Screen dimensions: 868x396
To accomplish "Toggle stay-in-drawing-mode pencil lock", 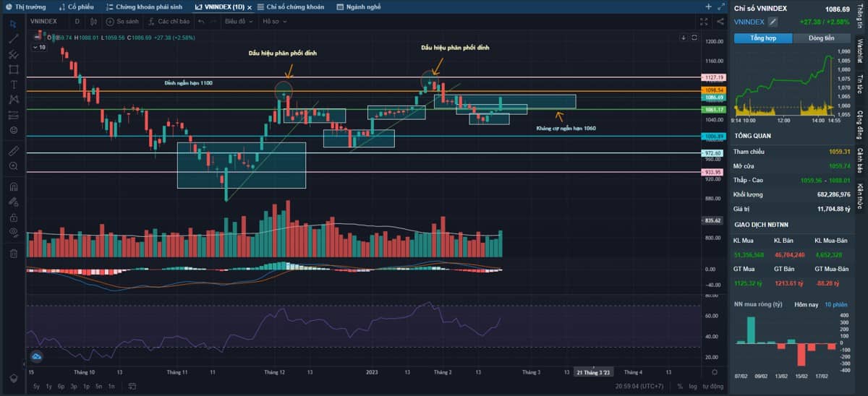I will click(x=13, y=202).
